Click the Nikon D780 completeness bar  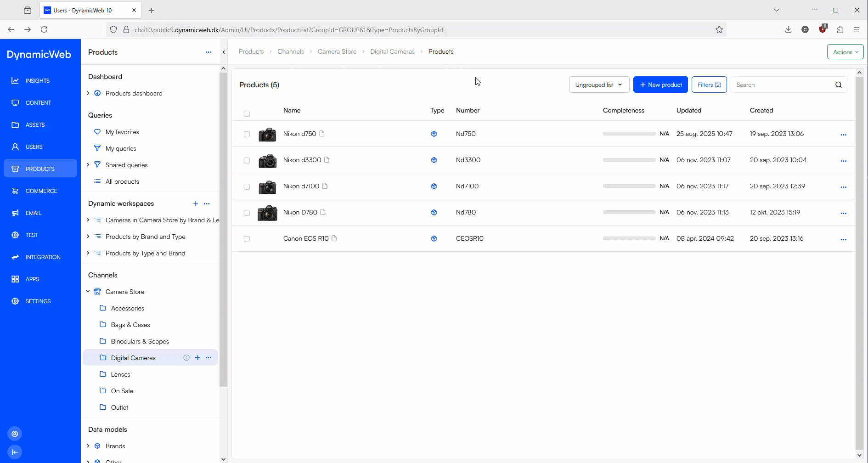click(x=629, y=213)
